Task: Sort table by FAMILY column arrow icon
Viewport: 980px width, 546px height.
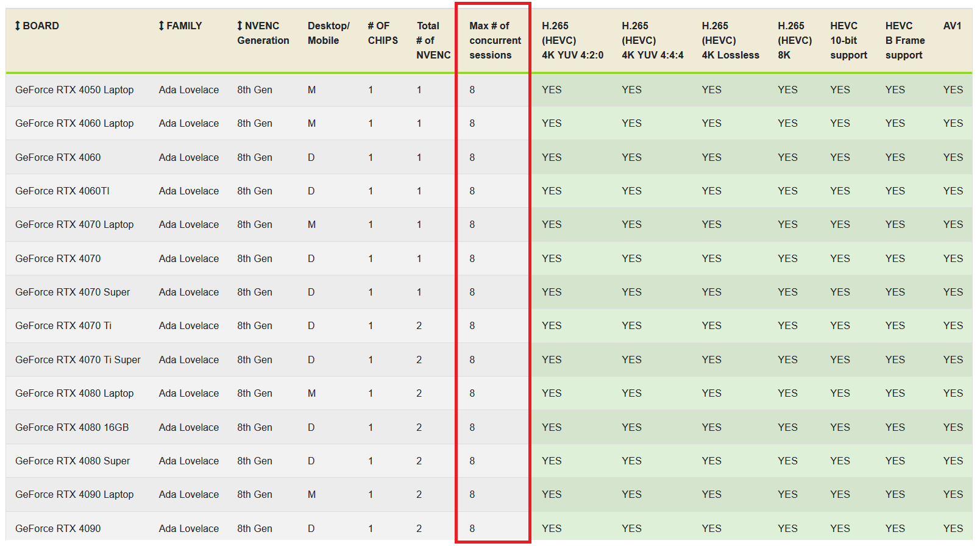Action: 162,26
